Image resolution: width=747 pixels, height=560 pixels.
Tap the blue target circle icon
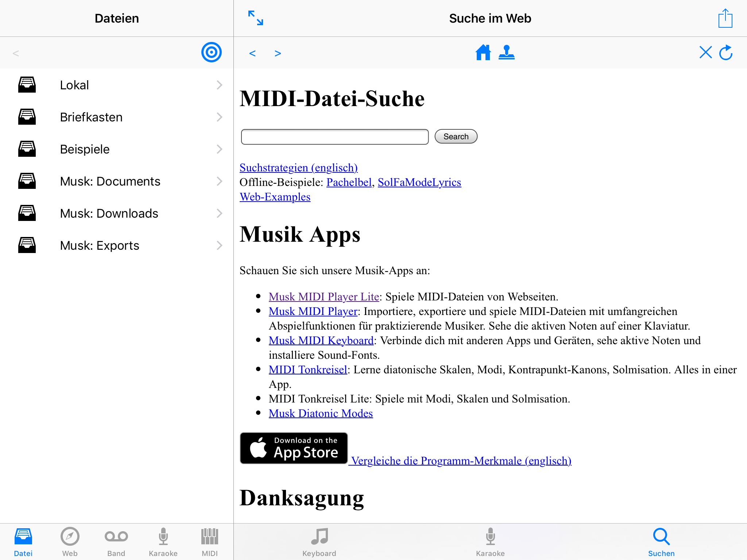point(211,52)
